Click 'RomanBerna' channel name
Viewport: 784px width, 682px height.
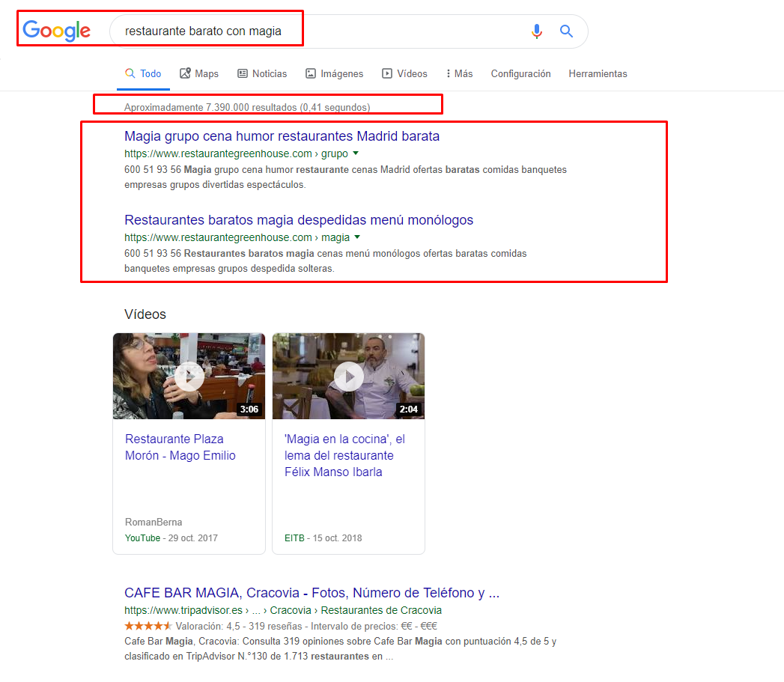pyautogui.click(x=154, y=522)
